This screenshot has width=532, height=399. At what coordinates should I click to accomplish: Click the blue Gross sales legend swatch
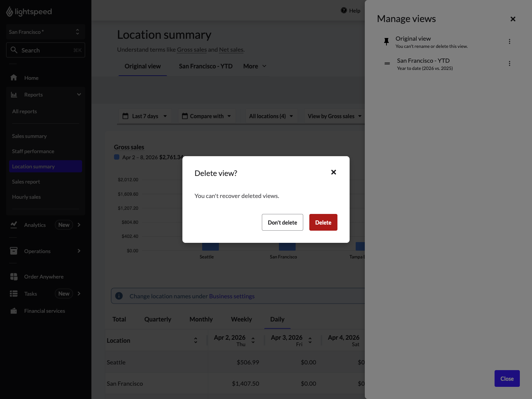point(116,157)
